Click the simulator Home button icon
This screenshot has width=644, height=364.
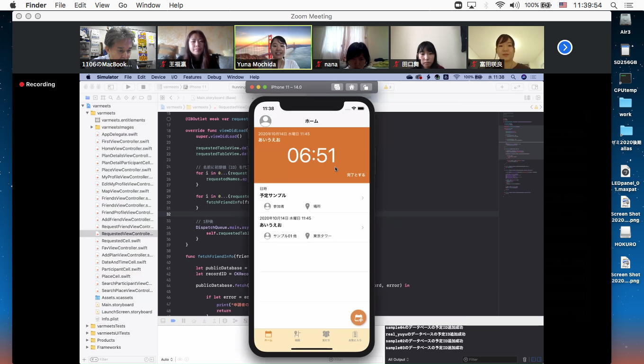pyautogui.click(x=351, y=87)
